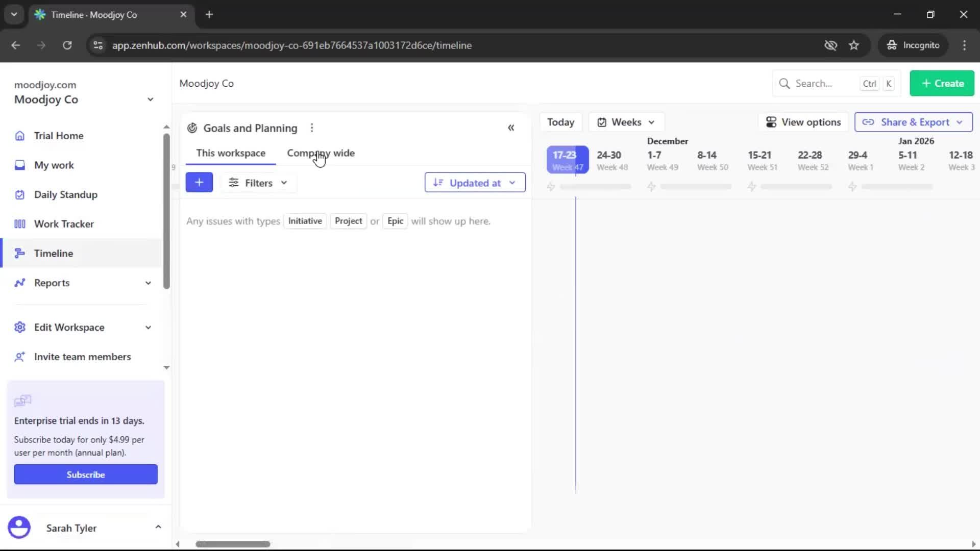
Task: Expand the Reports section chevron
Action: click(x=148, y=283)
